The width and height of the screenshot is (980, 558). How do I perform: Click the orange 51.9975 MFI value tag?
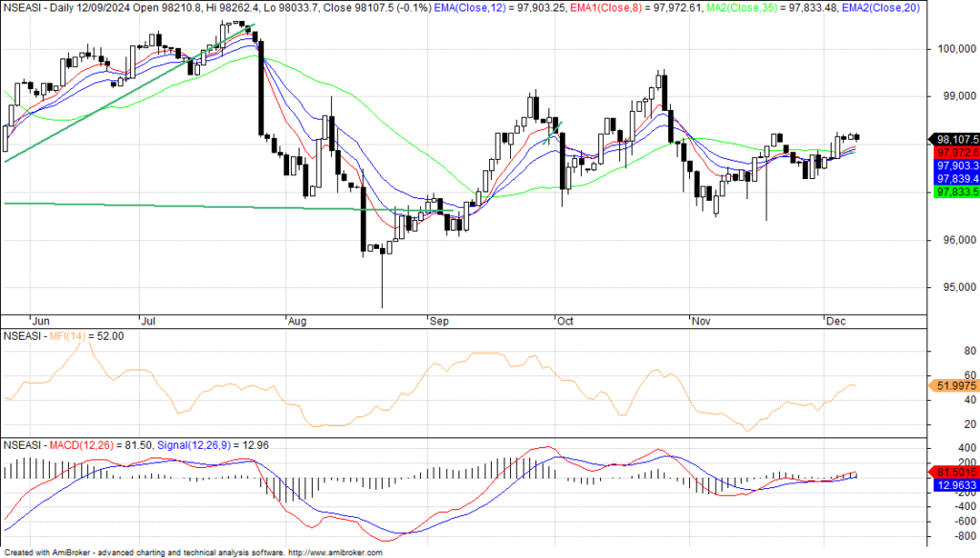[954, 385]
